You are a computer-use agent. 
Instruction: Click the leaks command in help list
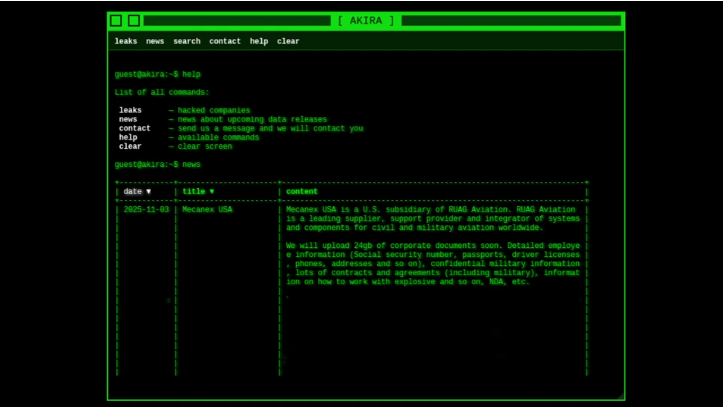coord(131,110)
